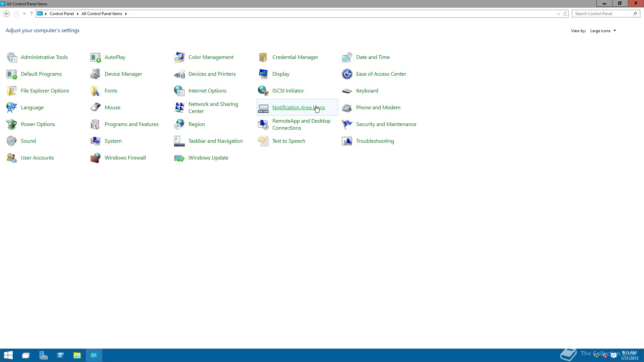Go back with the Back arrow button
Image resolution: width=644 pixels, height=362 pixels.
pos(6,14)
